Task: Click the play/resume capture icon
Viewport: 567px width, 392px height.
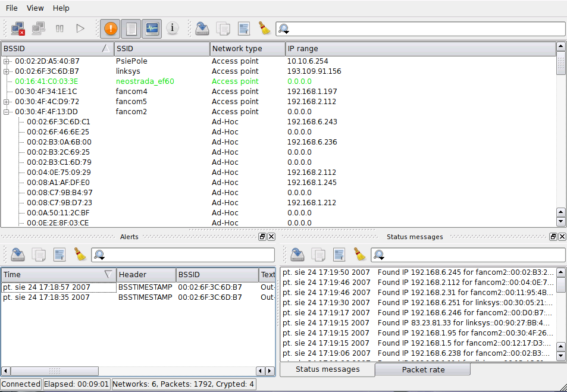Action: (80, 28)
